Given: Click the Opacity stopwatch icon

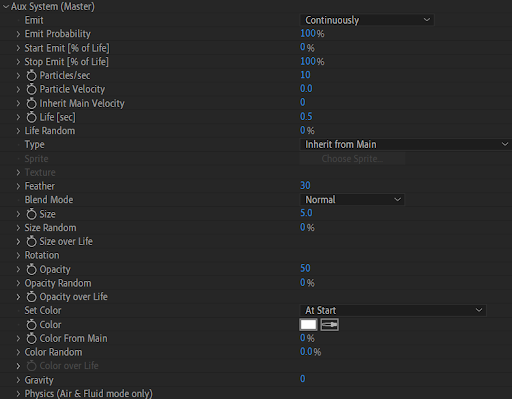Looking at the screenshot, I should click(31, 269).
